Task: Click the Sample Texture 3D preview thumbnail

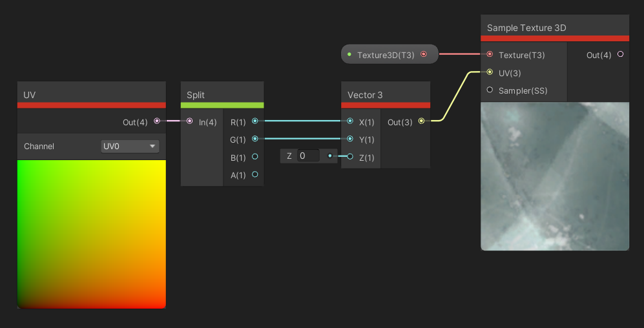Action: point(555,176)
